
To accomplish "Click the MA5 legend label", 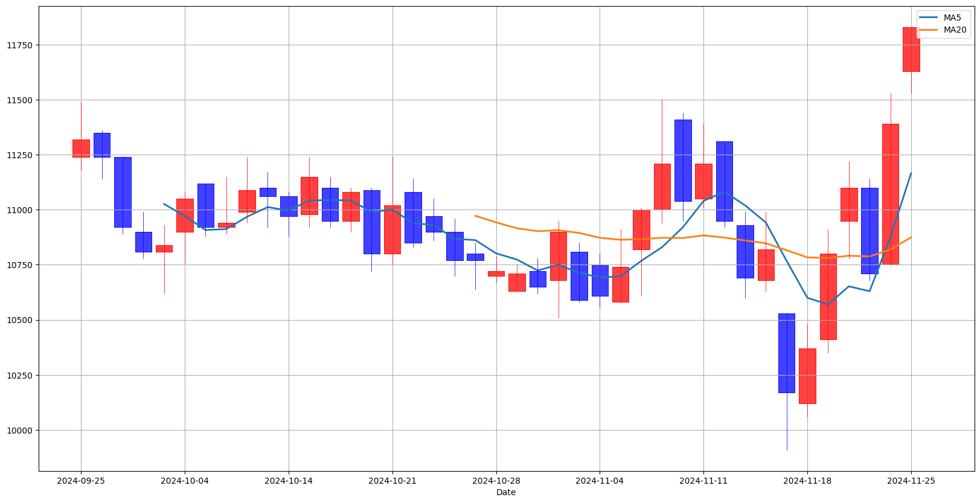I will pyautogui.click(x=952, y=18).
